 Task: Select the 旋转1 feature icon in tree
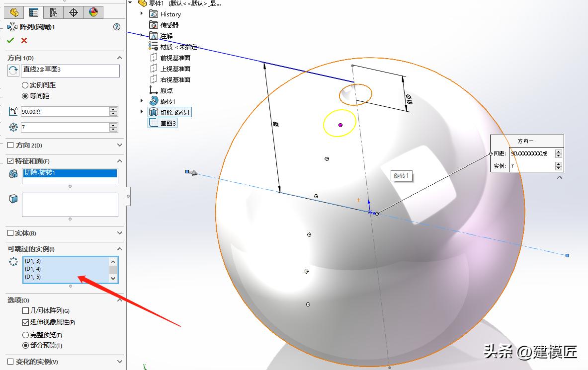[153, 100]
